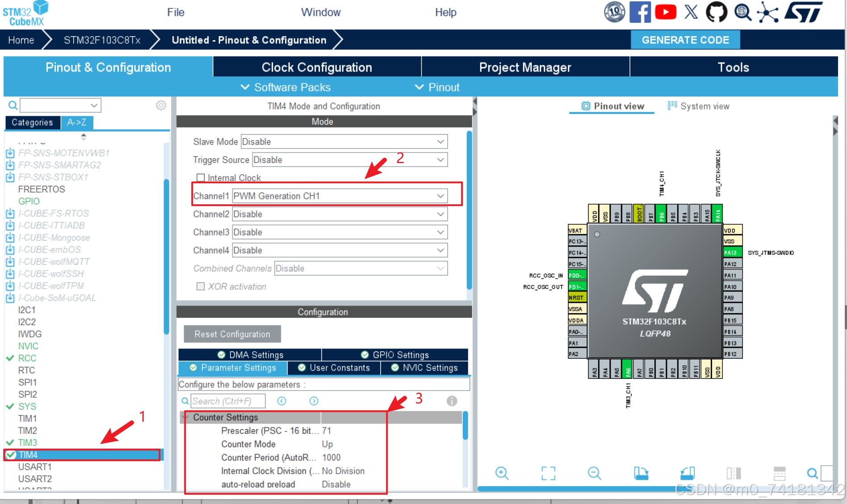Switch to Clock Configuration tab
The image size is (847, 504).
(x=317, y=67)
